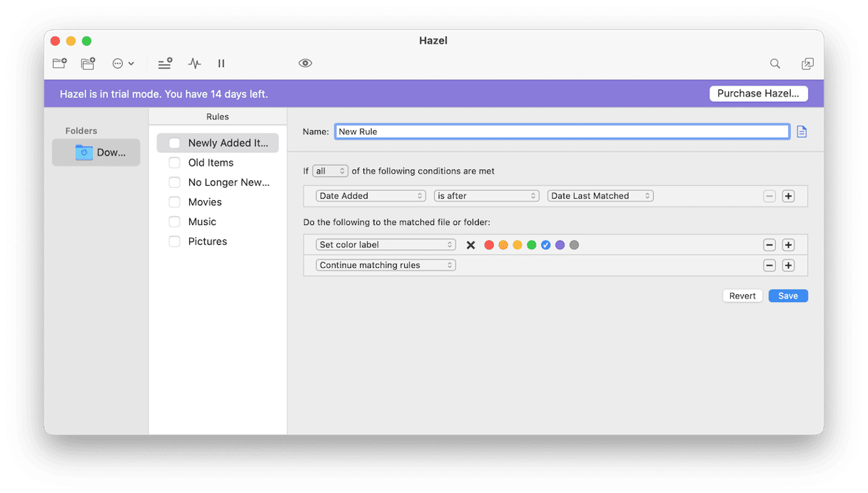Click the add folder toolbar icon
The image size is (868, 493).
point(60,64)
